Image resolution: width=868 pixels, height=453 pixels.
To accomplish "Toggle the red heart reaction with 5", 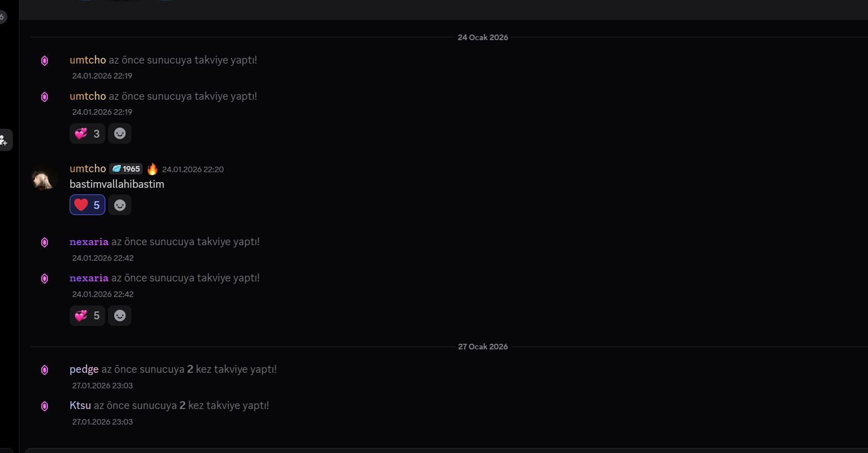I will 87,205.
